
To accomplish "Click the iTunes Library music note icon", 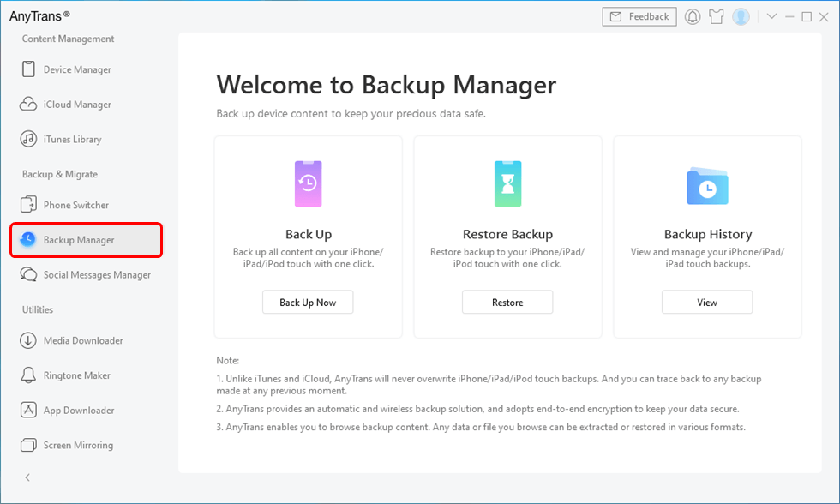I will pos(28,139).
